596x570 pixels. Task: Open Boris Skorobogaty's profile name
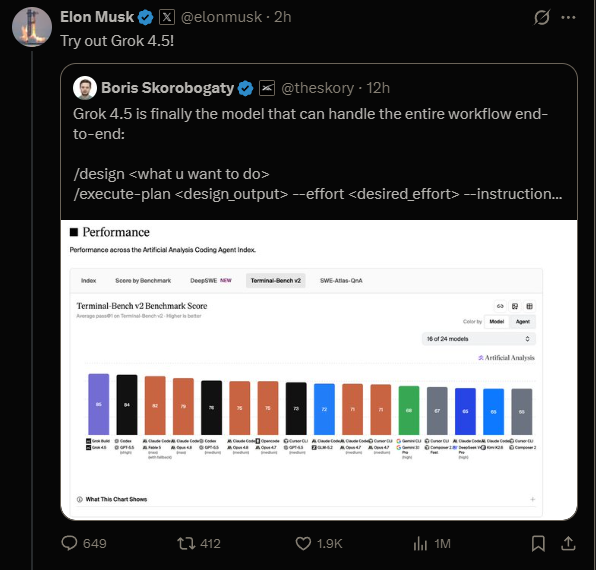(x=168, y=88)
